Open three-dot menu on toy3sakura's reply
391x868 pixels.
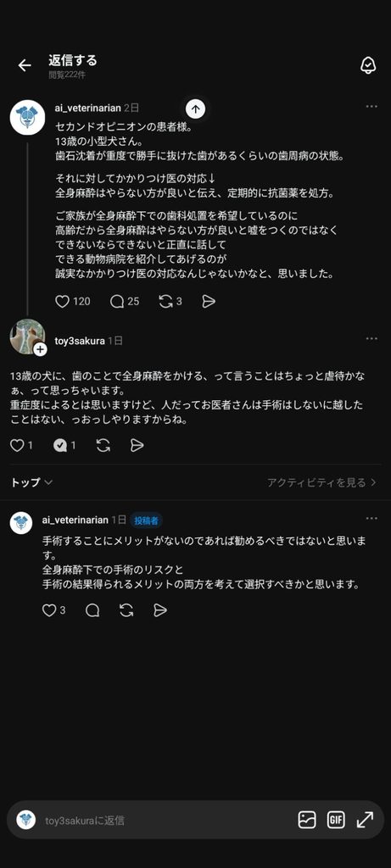[x=371, y=339]
